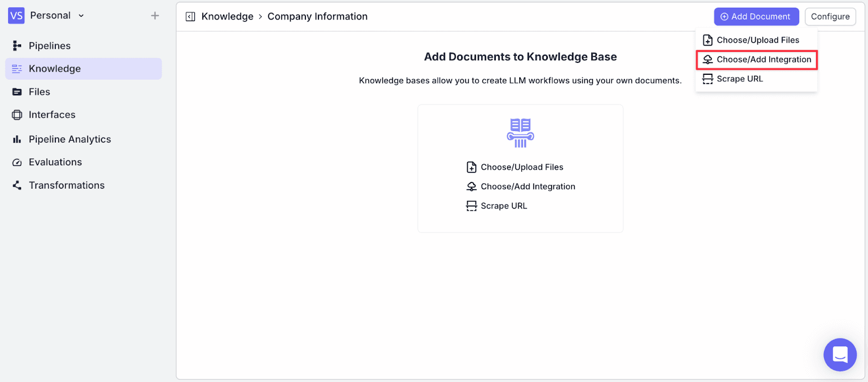The width and height of the screenshot is (868, 382).
Task: Click the plus icon beside Personal
Action: (155, 16)
